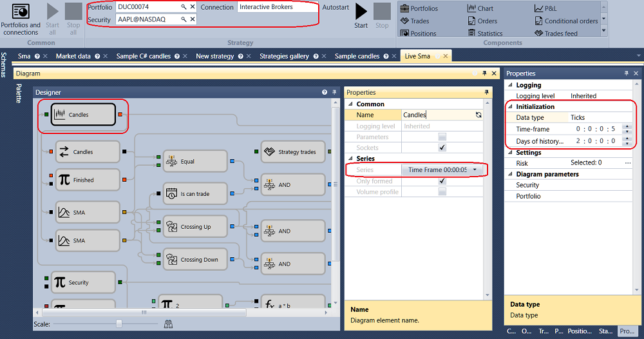This screenshot has width=644, height=339.
Task: Open the Portfolios component
Action: 419,8
